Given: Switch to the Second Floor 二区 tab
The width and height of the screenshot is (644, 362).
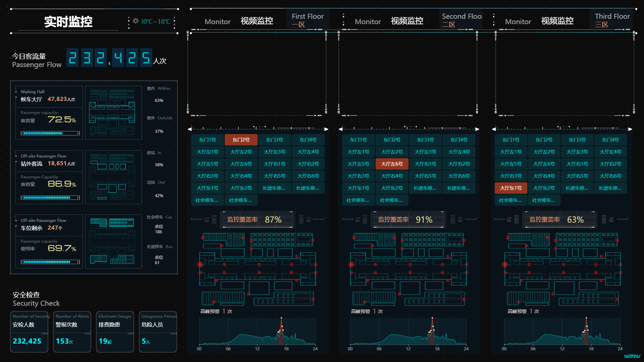Looking at the screenshot, I should pyautogui.click(x=461, y=20).
